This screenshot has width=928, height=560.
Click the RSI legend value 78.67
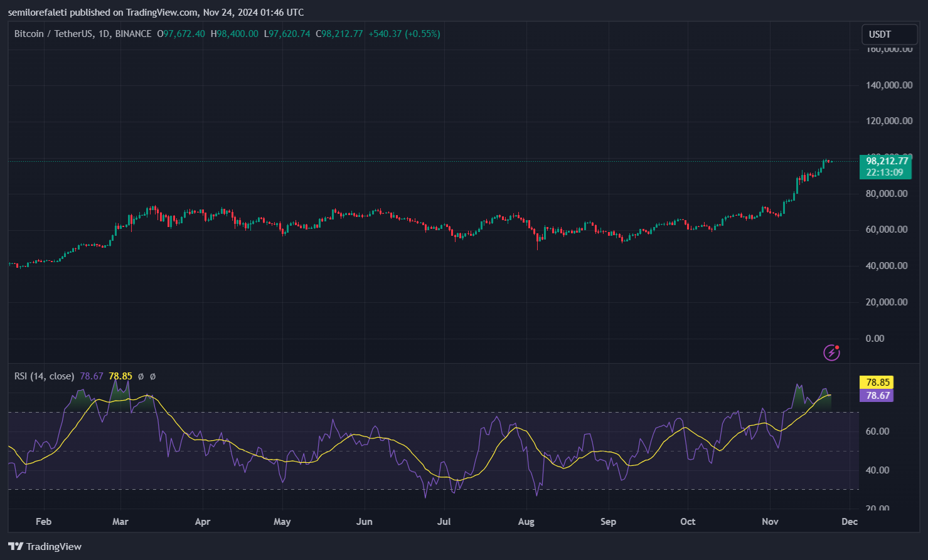coord(92,376)
